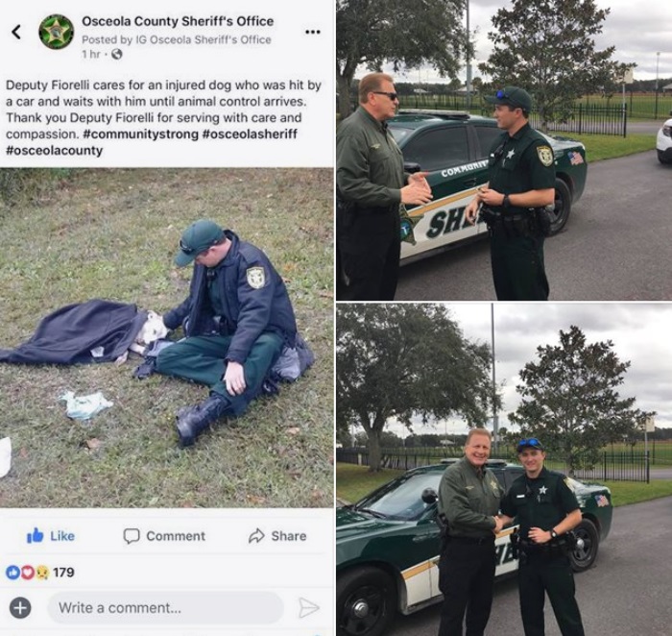Click the globe public visibility icon
The image size is (672, 636).
coord(116,54)
